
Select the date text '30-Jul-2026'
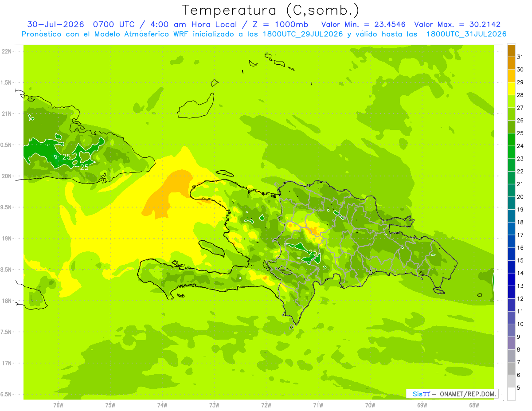click(x=55, y=24)
